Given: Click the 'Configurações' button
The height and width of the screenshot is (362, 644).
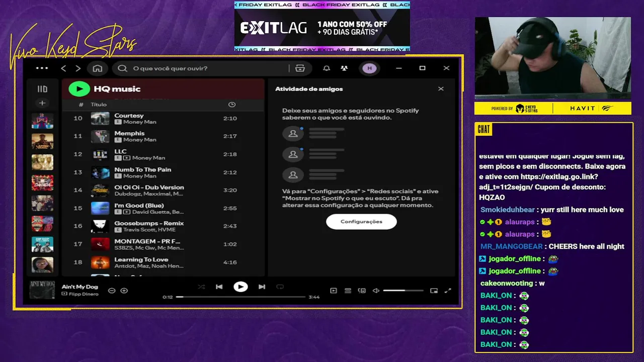Looking at the screenshot, I should tap(361, 222).
